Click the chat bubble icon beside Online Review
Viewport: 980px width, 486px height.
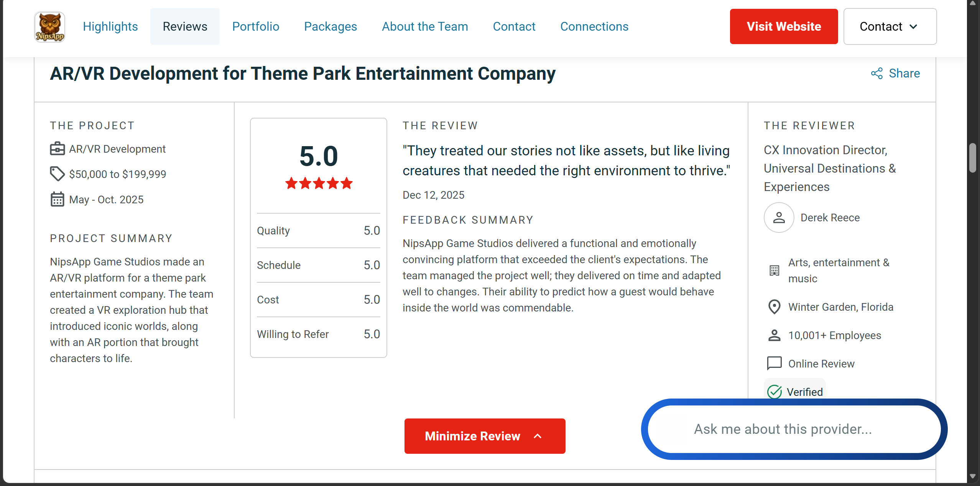pos(774,363)
